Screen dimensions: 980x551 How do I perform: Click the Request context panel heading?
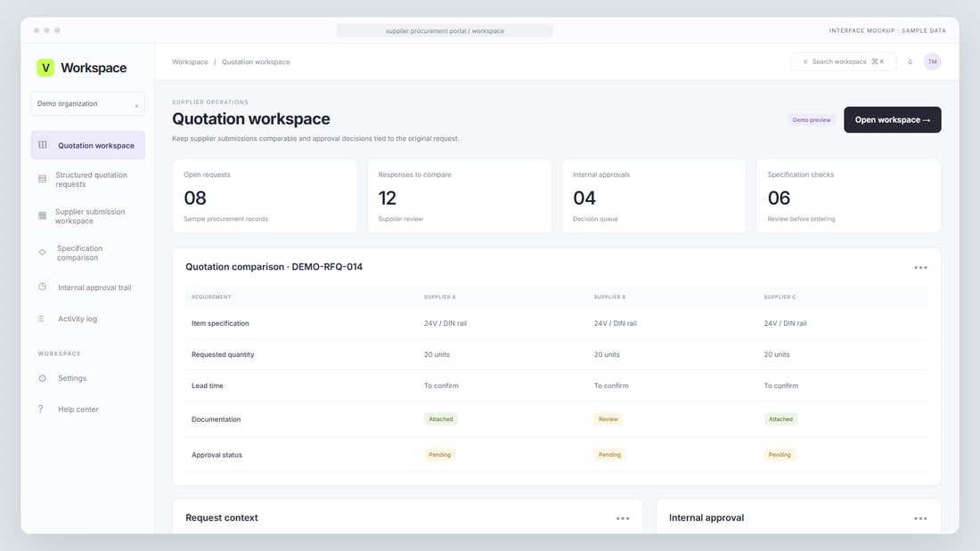click(x=221, y=518)
